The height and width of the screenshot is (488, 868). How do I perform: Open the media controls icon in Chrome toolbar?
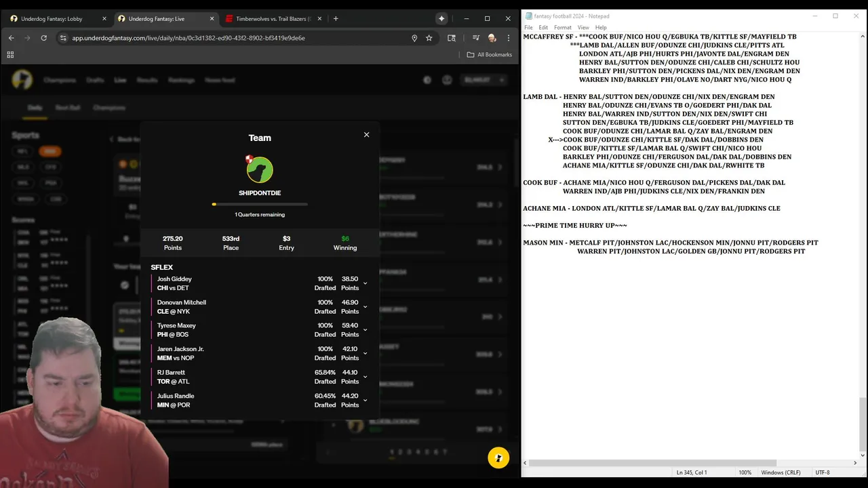coord(476,38)
